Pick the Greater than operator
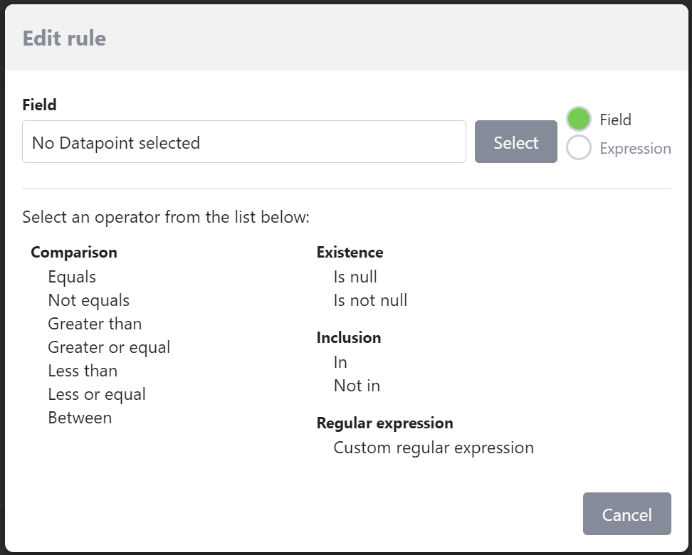This screenshot has height=555, width=692. click(x=95, y=324)
